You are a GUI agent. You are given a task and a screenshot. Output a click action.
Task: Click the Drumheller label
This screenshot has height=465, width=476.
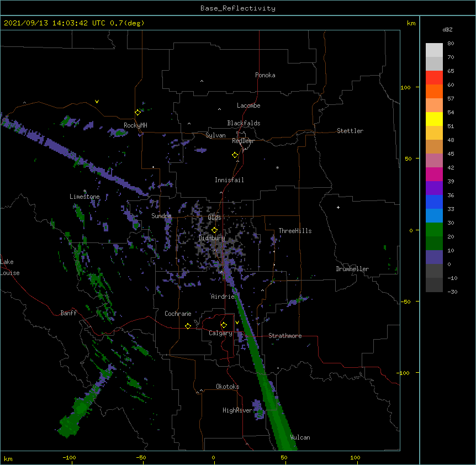coord(352,269)
